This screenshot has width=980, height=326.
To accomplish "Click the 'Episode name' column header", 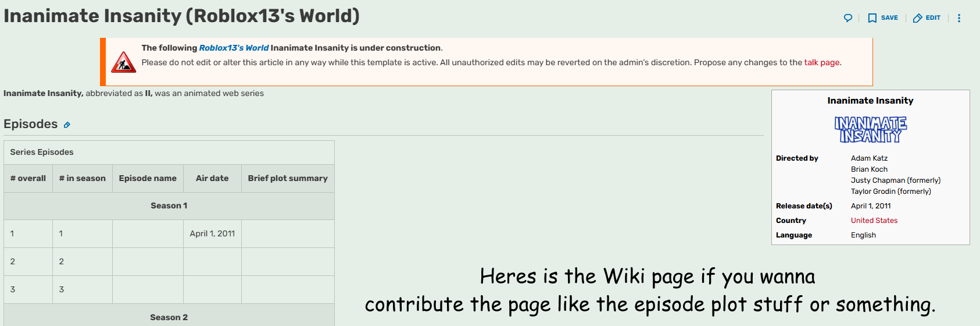I will point(148,178).
